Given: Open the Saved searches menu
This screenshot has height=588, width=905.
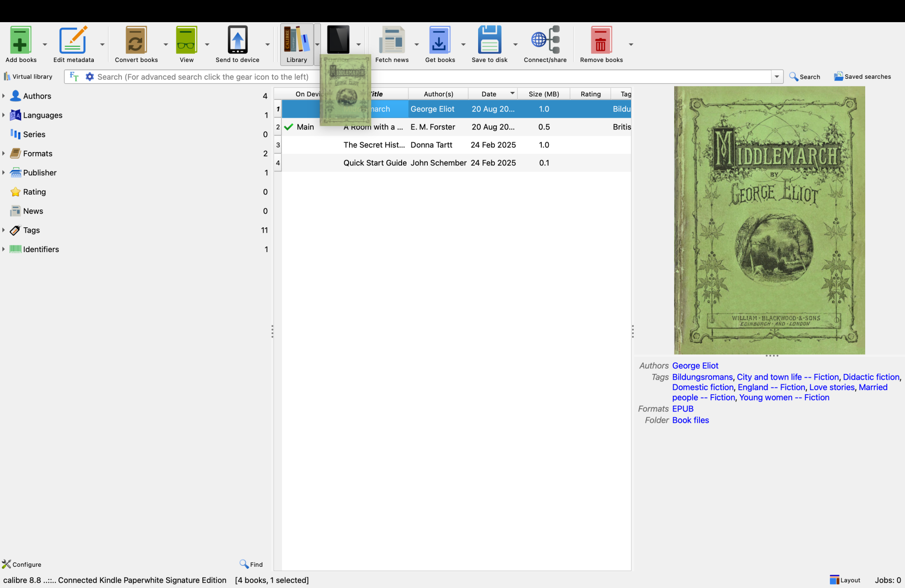Looking at the screenshot, I should click(x=861, y=76).
